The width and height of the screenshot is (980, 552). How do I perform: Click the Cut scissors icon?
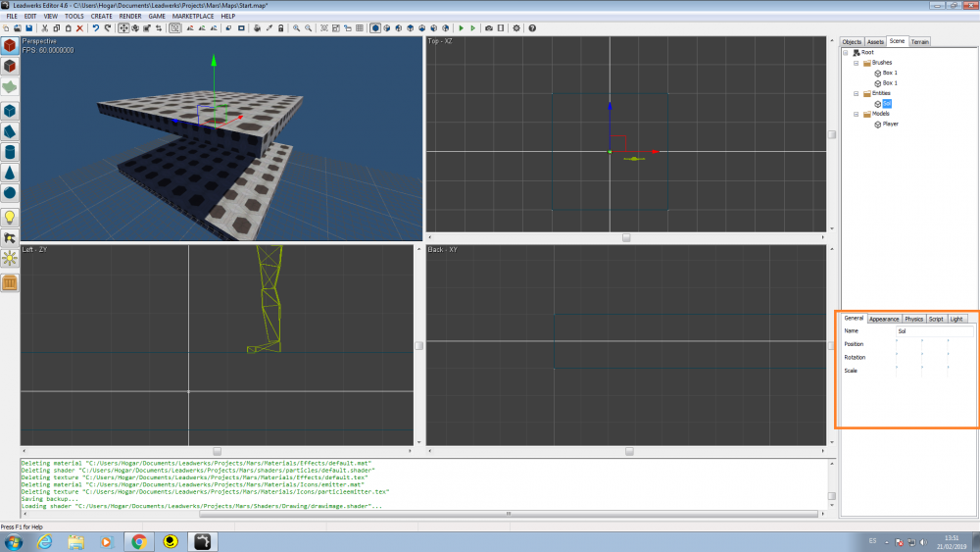[44, 28]
